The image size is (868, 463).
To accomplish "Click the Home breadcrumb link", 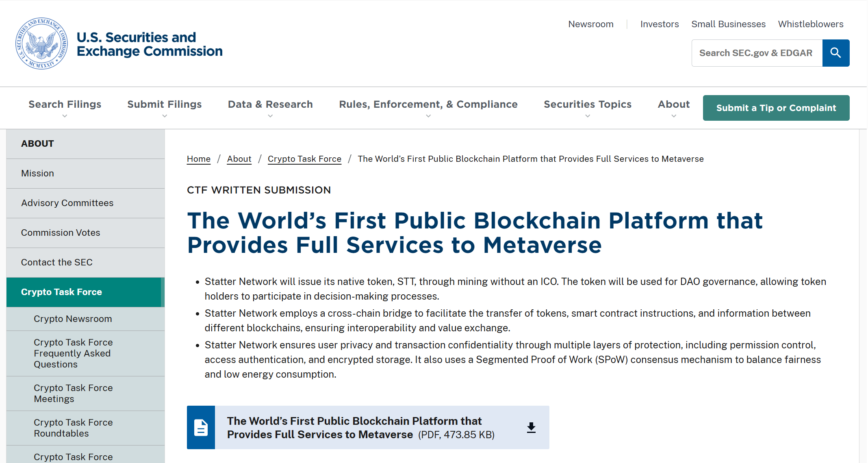I will click(199, 159).
